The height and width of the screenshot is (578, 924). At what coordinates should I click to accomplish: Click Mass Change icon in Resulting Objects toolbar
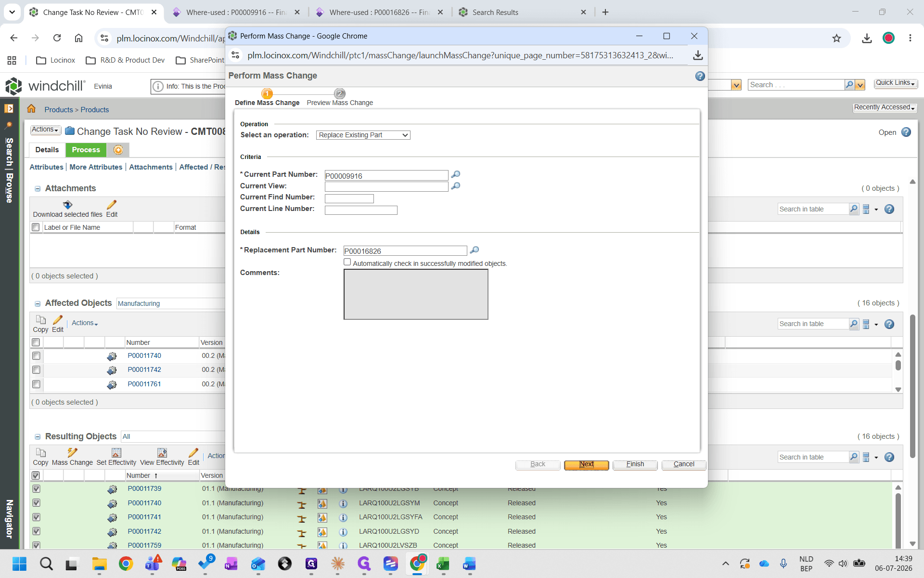pyautogui.click(x=72, y=452)
